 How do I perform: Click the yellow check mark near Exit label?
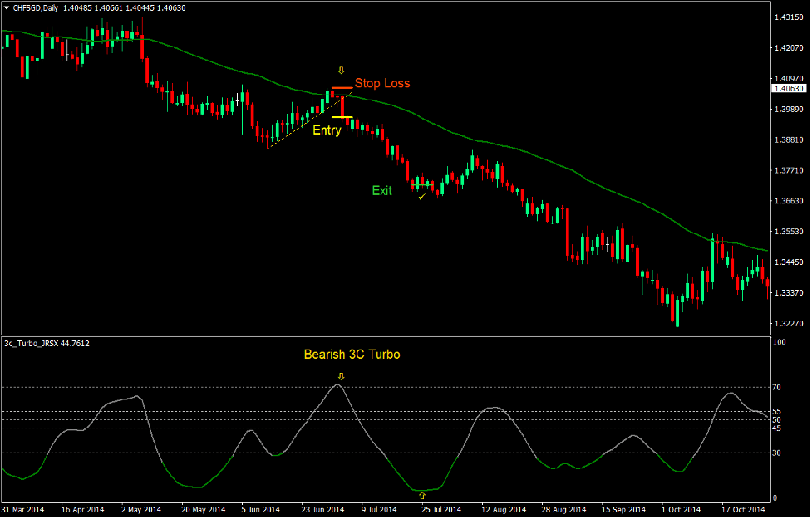click(x=421, y=197)
